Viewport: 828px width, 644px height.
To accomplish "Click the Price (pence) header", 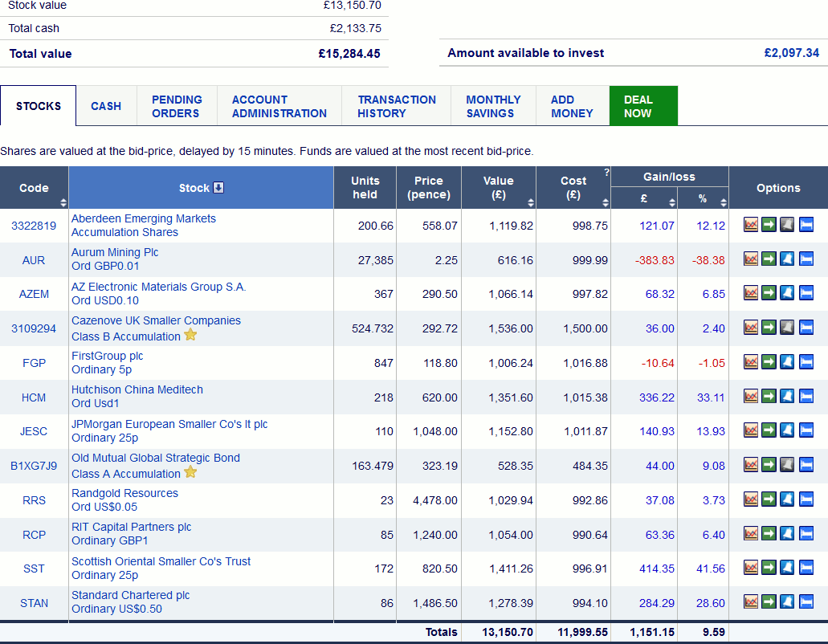I will pyautogui.click(x=429, y=187).
